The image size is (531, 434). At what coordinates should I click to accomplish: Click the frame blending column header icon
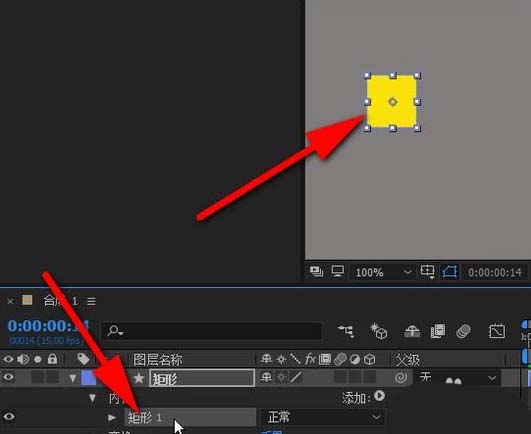coord(324,359)
